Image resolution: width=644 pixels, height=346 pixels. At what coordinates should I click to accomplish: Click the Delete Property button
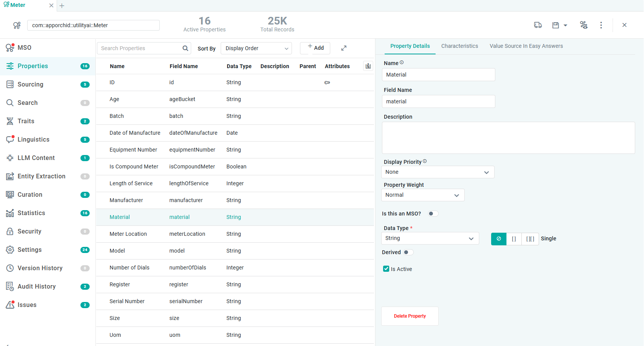(x=410, y=316)
